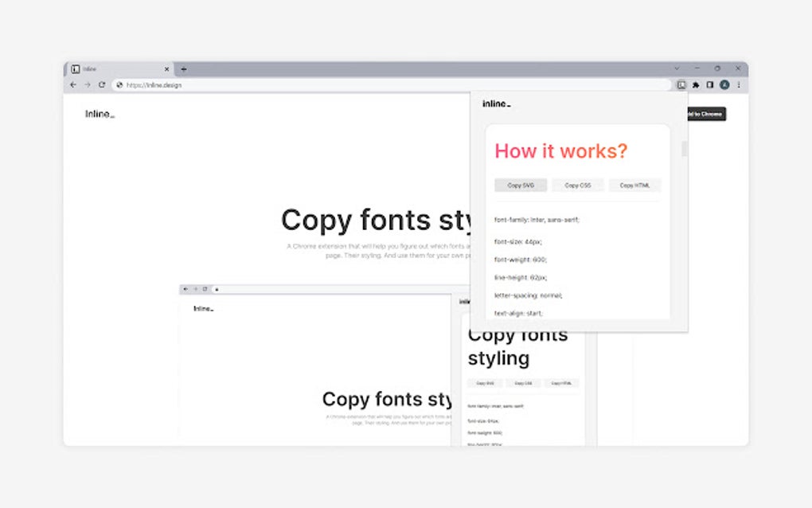The image size is (812, 508).
Task: Click the browser forward arrow
Action: click(x=88, y=85)
